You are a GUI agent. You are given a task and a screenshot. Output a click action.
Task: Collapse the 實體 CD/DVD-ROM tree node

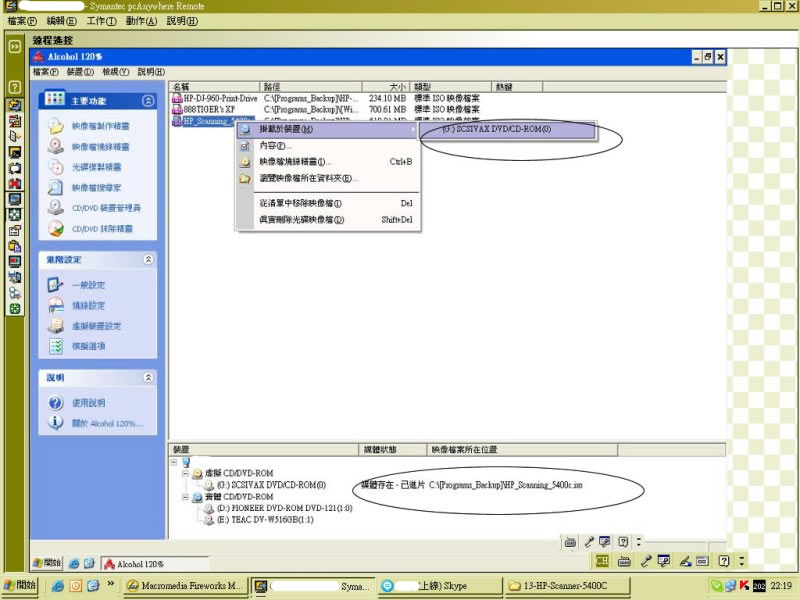point(186,497)
